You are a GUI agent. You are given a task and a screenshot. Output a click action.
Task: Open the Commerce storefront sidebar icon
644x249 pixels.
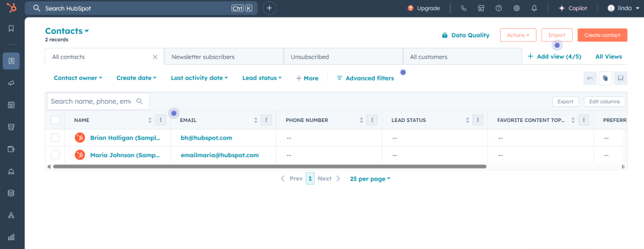[11, 127]
